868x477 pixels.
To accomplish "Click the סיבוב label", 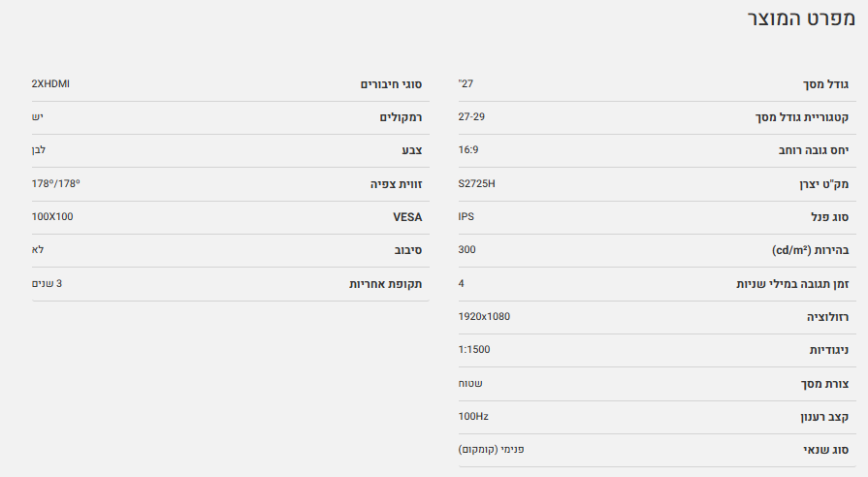I will (x=407, y=250).
